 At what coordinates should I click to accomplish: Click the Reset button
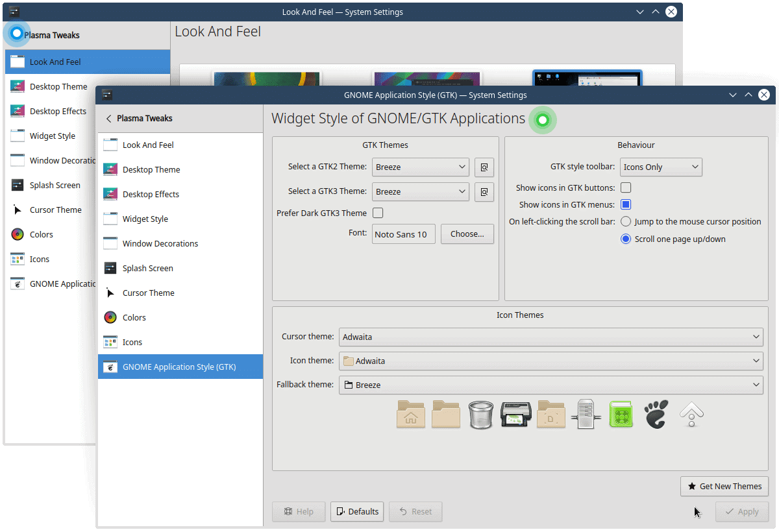point(415,511)
